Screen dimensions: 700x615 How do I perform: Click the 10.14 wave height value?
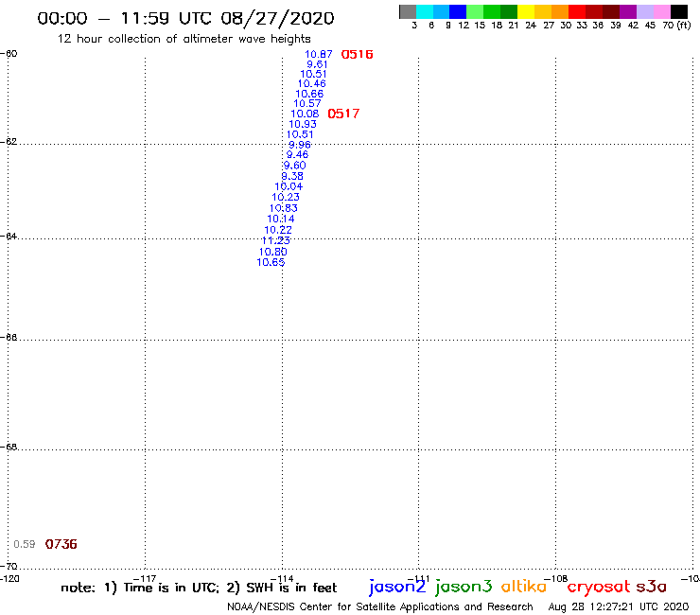(x=281, y=219)
